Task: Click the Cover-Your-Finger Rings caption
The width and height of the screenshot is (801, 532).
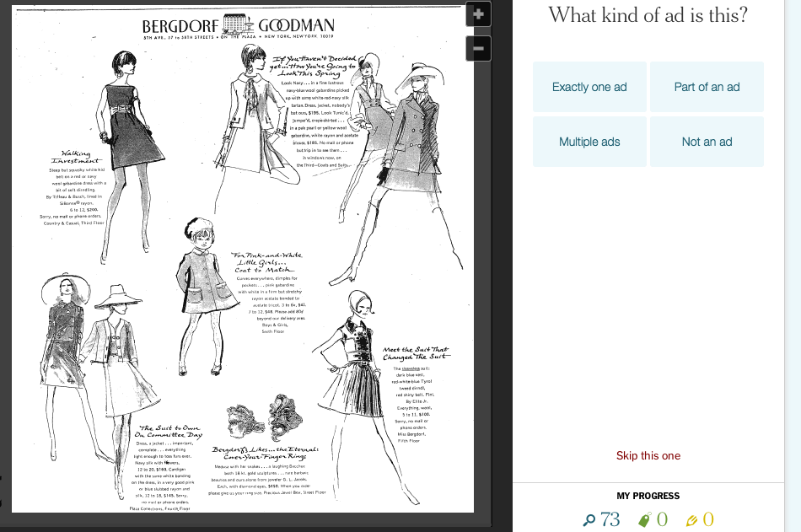Action: click(x=265, y=453)
